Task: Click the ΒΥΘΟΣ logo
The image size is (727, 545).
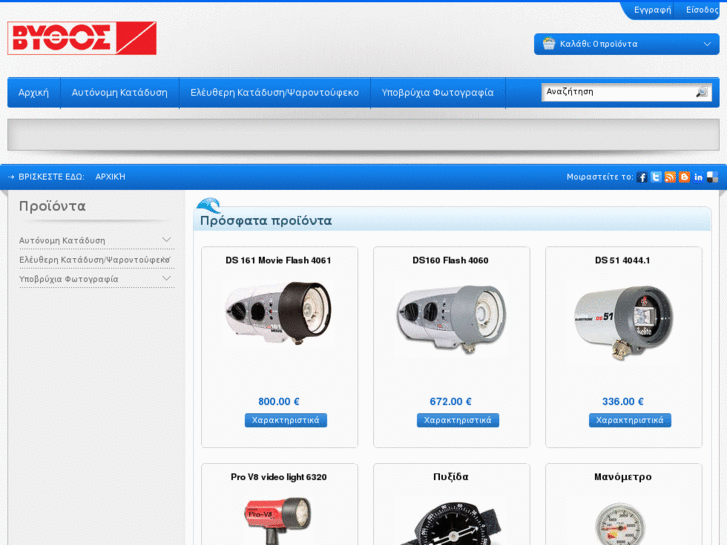Action: click(82, 38)
